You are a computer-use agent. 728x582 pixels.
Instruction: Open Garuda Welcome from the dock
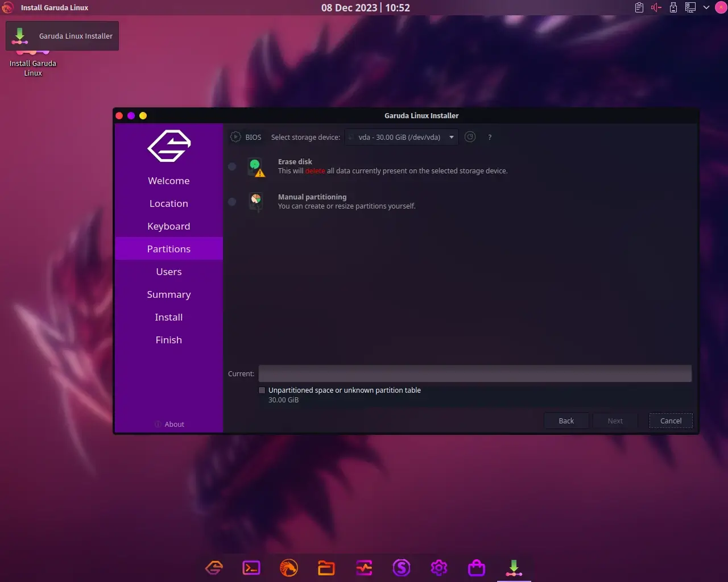[x=214, y=567]
